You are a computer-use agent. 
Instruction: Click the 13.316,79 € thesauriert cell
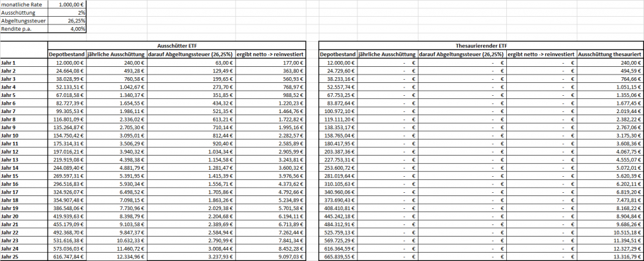610,256
